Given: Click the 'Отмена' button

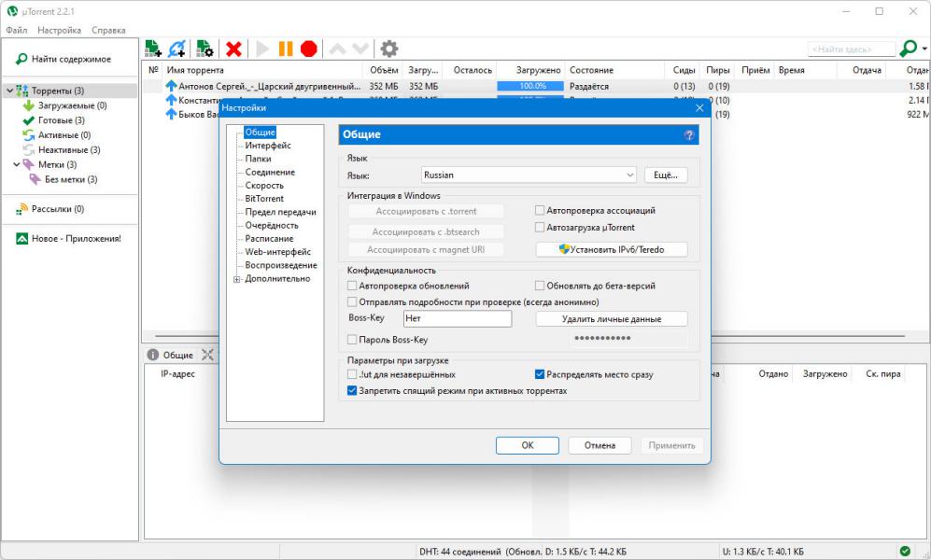Looking at the screenshot, I should [600, 445].
